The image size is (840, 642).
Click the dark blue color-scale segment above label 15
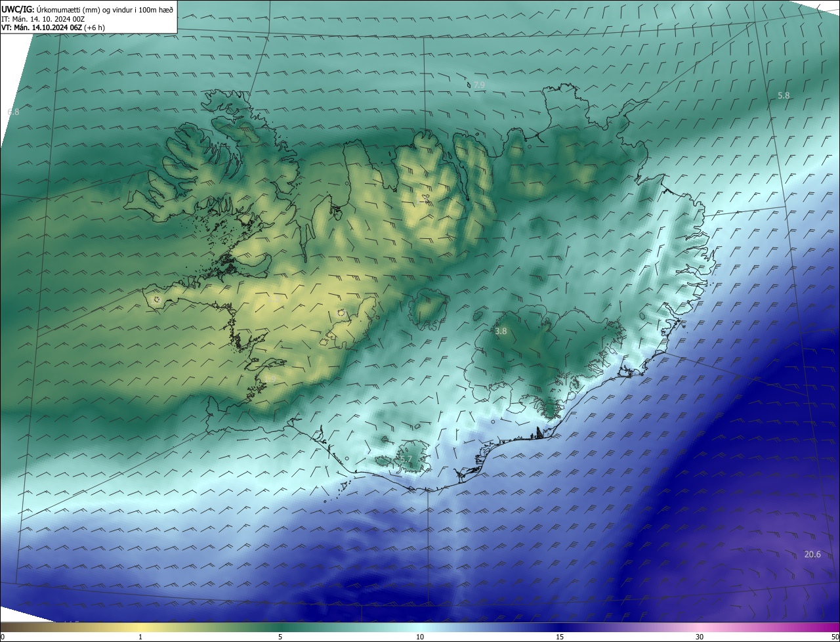pyautogui.click(x=560, y=627)
